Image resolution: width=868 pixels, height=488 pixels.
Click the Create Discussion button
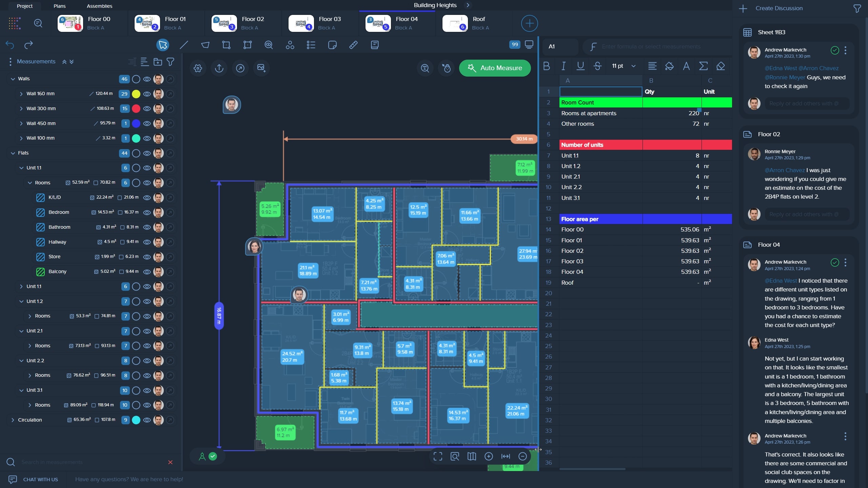tap(779, 8)
